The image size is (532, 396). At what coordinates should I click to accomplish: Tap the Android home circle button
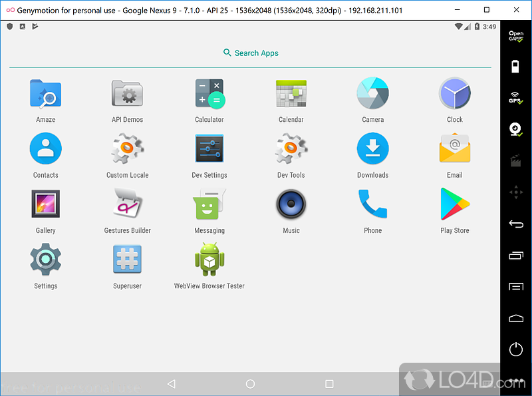coord(251,384)
